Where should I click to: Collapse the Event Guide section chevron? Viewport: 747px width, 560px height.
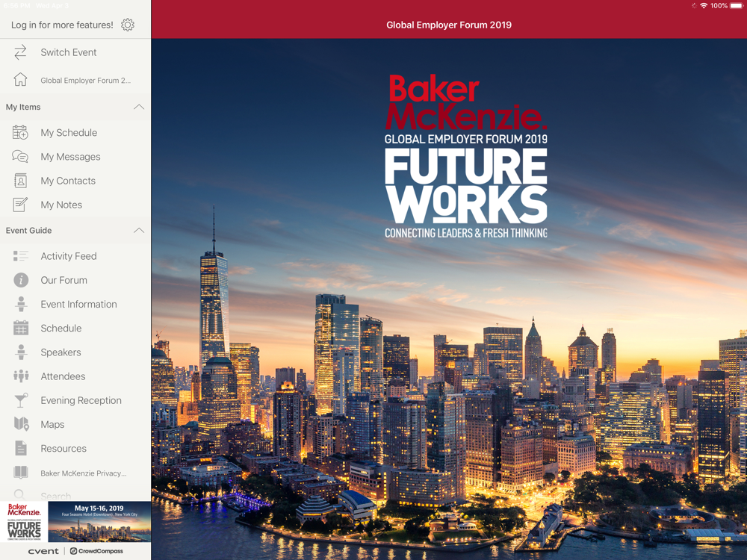coord(139,231)
